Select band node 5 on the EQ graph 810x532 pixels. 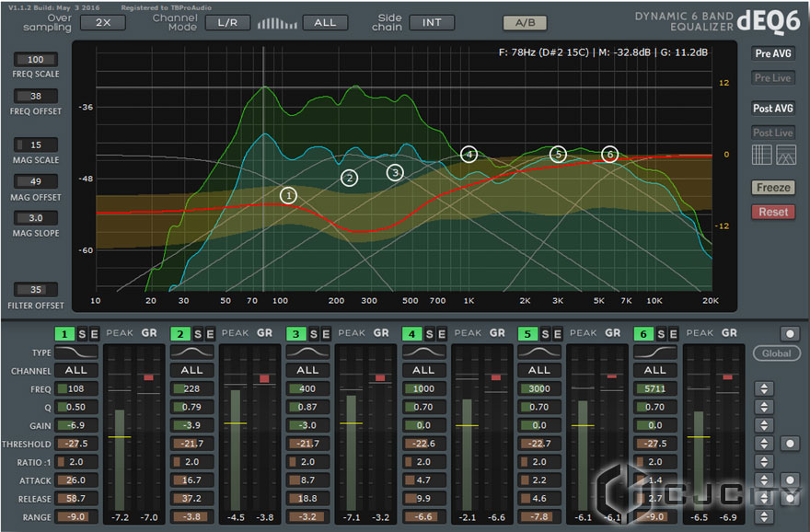558,154
